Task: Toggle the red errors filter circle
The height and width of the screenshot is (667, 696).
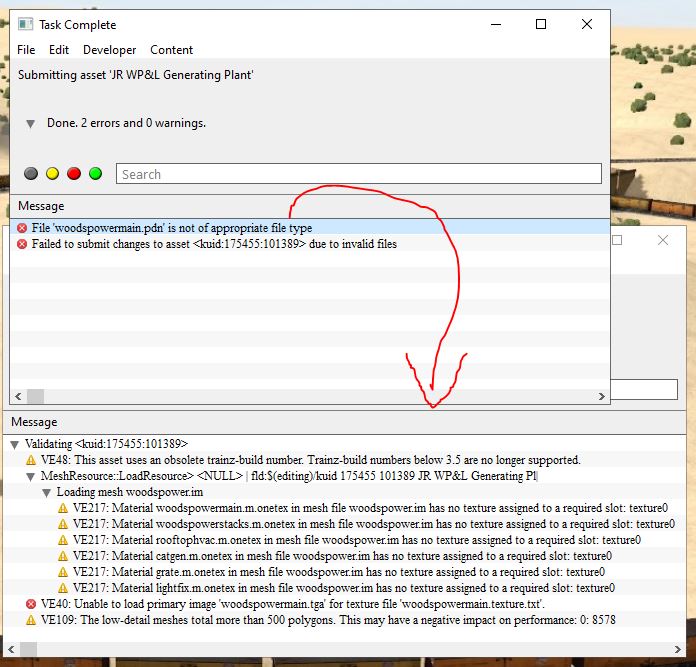Action: [x=74, y=174]
